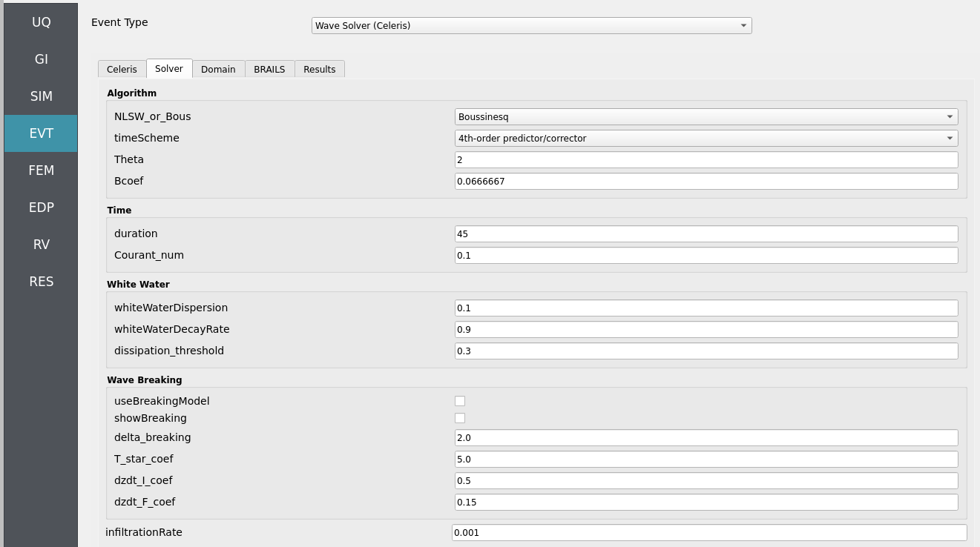Click the whiteWaterDispersion input field

(706, 308)
